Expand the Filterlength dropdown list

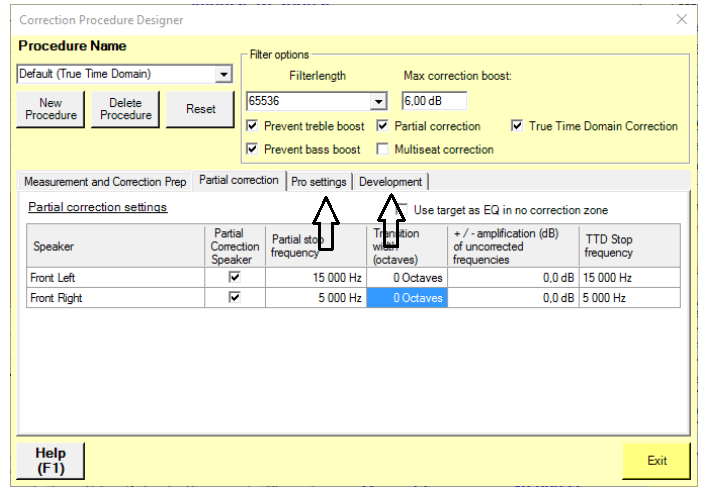pos(378,101)
